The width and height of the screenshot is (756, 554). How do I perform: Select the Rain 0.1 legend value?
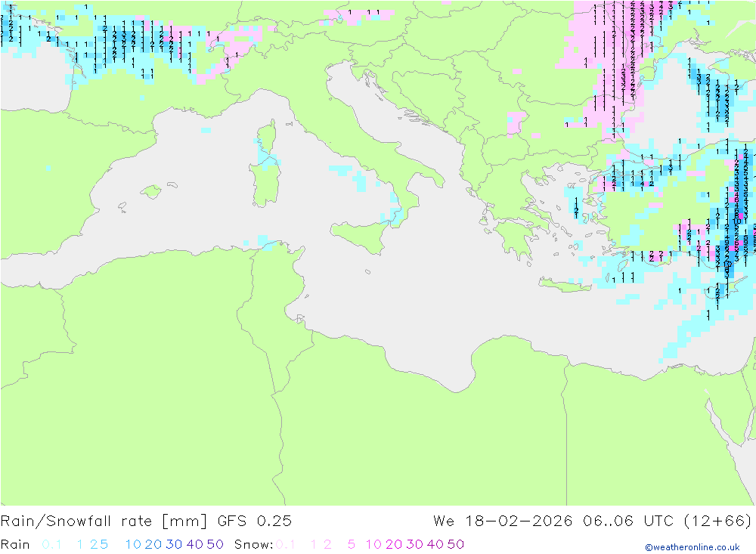51,544
